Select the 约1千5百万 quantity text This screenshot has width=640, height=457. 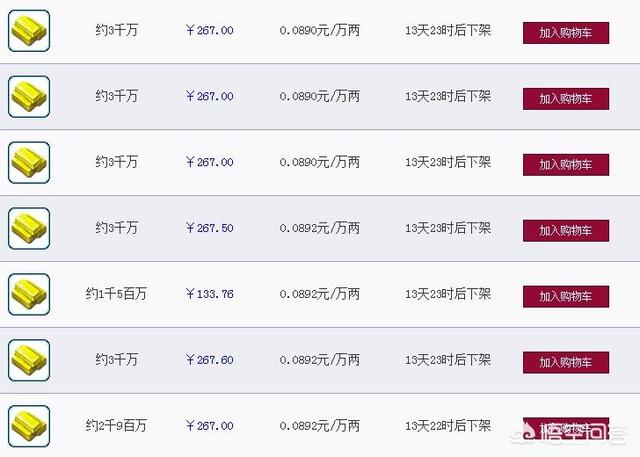tap(117, 295)
